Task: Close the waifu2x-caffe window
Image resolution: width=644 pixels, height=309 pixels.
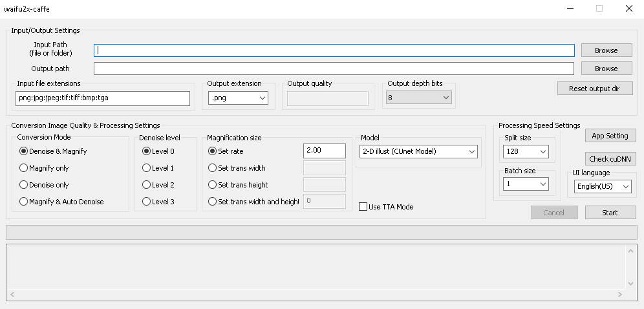Action: [x=628, y=8]
